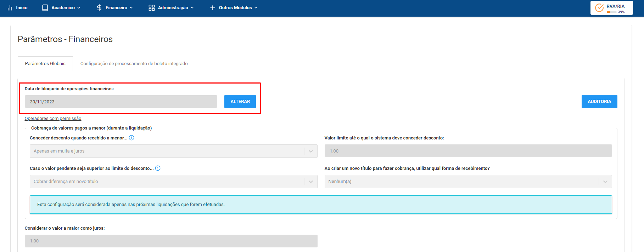Expand the Acadêmico menu chevron
Image resolution: width=644 pixels, height=252 pixels.
click(x=79, y=8)
